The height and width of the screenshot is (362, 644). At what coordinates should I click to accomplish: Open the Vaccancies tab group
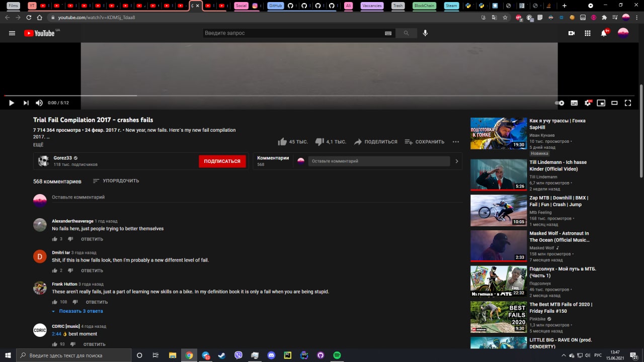point(372,6)
